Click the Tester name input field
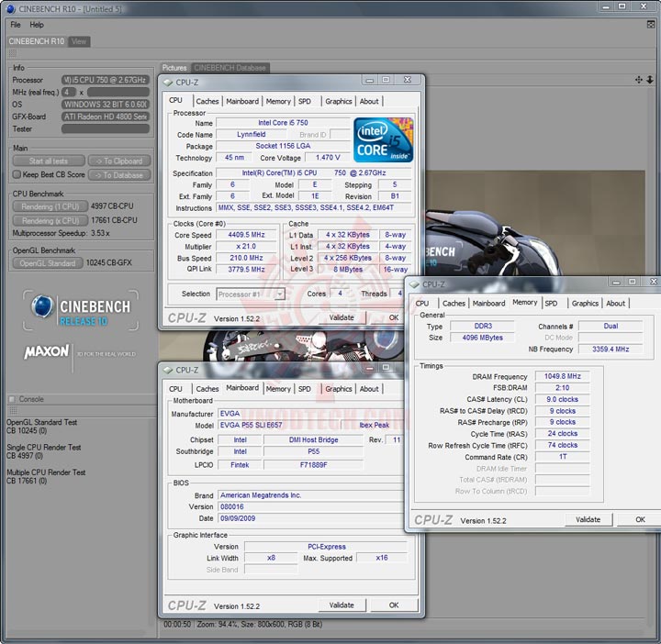661x644 pixels. coord(106,128)
